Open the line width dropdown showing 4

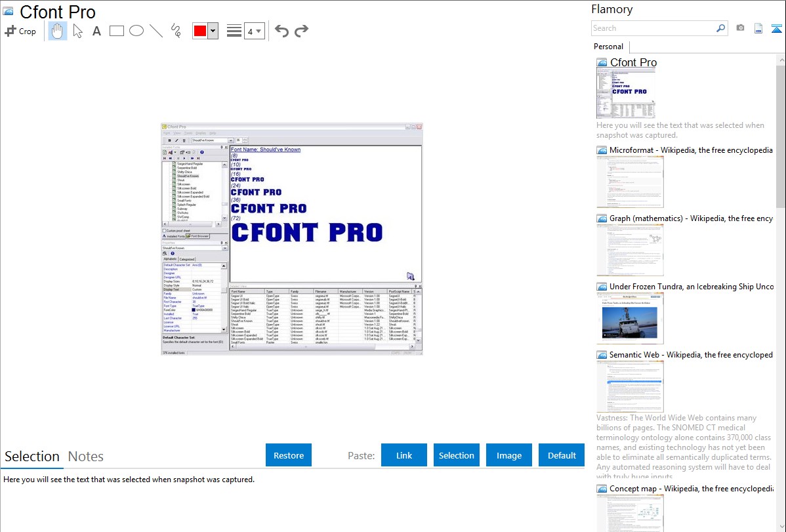(x=254, y=31)
